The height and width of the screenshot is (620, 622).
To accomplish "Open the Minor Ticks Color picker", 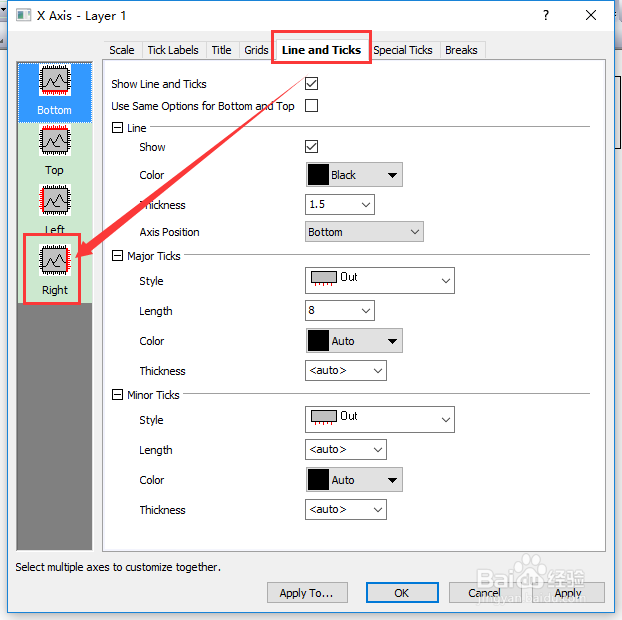I will pyautogui.click(x=354, y=480).
